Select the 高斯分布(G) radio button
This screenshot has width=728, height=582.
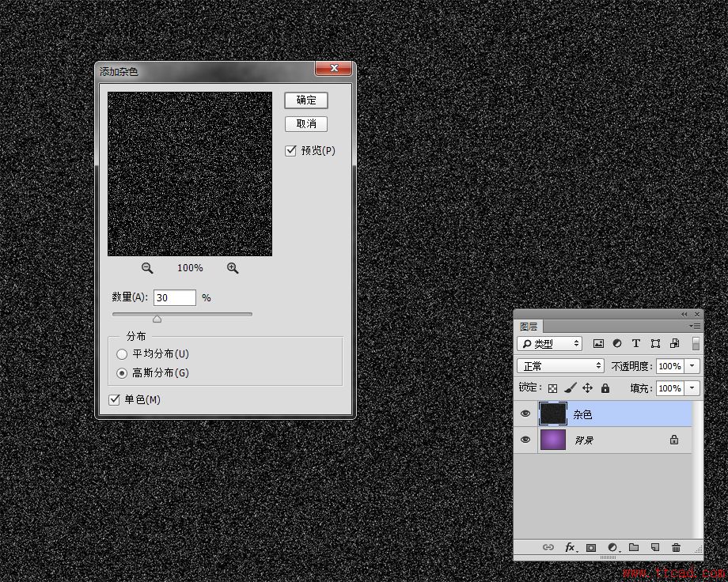(123, 372)
